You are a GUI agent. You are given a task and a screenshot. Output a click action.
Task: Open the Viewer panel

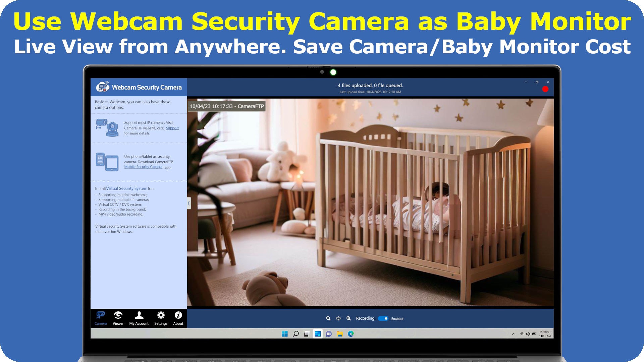(x=118, y=317)
